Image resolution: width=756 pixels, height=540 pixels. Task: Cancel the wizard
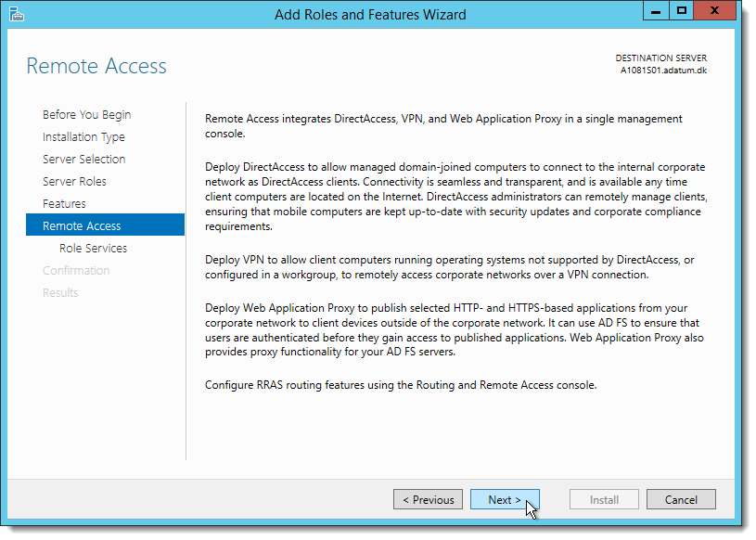click(x=681, y=499)
